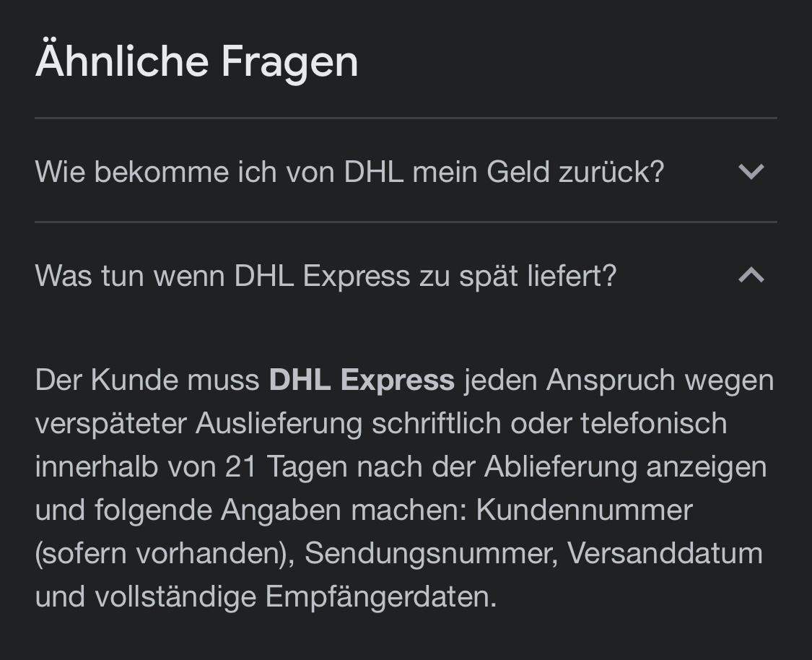Click the word 'schriftlich' in the answer
812x660 pixels.
(x=437, y=423)
